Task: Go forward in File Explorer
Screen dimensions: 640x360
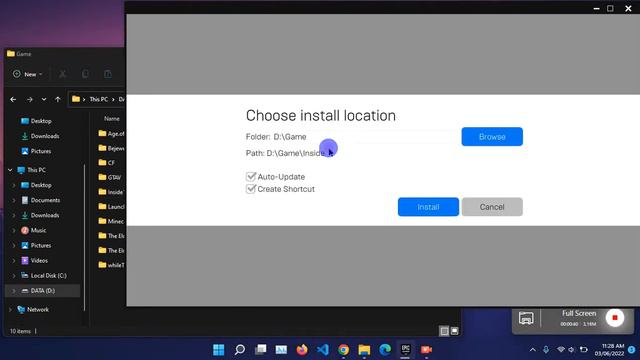Action: 29,99
